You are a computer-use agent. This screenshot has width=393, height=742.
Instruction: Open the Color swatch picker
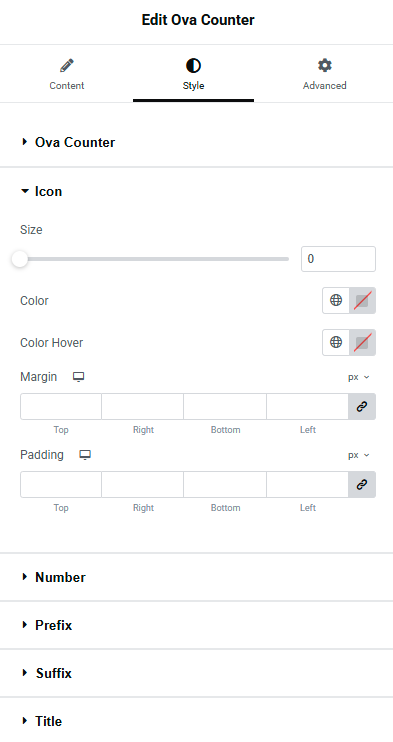pos(362,300)
